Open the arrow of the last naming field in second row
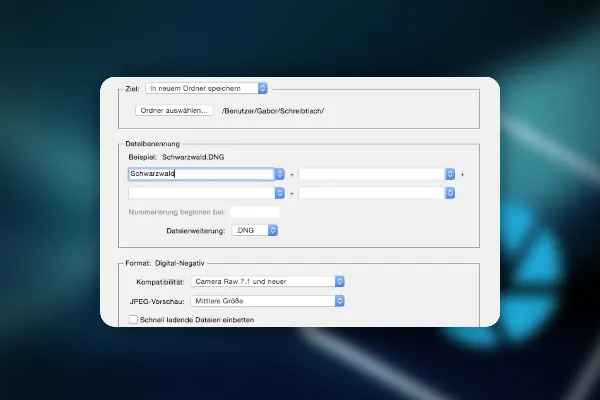 coord(450,193)
